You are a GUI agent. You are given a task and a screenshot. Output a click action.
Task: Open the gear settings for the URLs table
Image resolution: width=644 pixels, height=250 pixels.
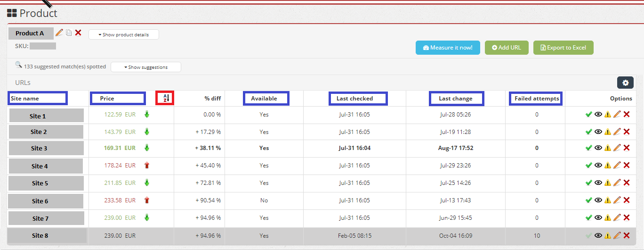(625, 83)
